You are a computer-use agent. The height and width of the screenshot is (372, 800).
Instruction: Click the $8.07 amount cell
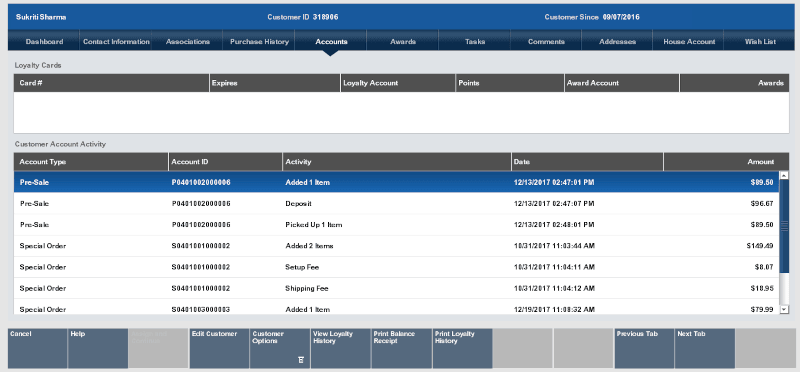coord(764,267)
